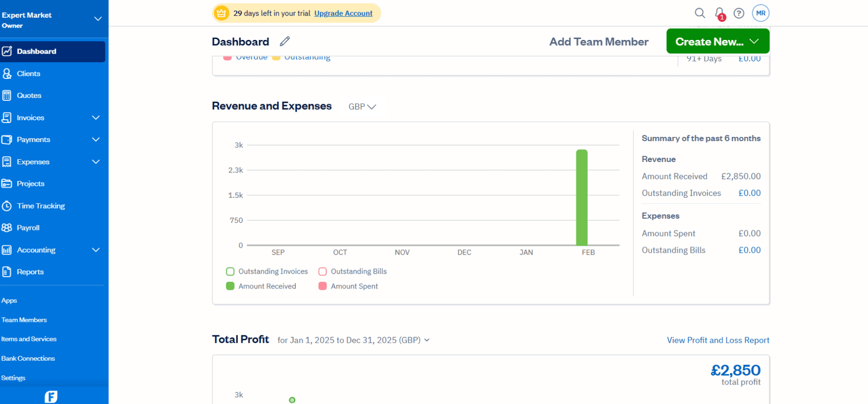Screen dimensions: 868x404
Task: Open Items and Services
Action: [29, 339]
